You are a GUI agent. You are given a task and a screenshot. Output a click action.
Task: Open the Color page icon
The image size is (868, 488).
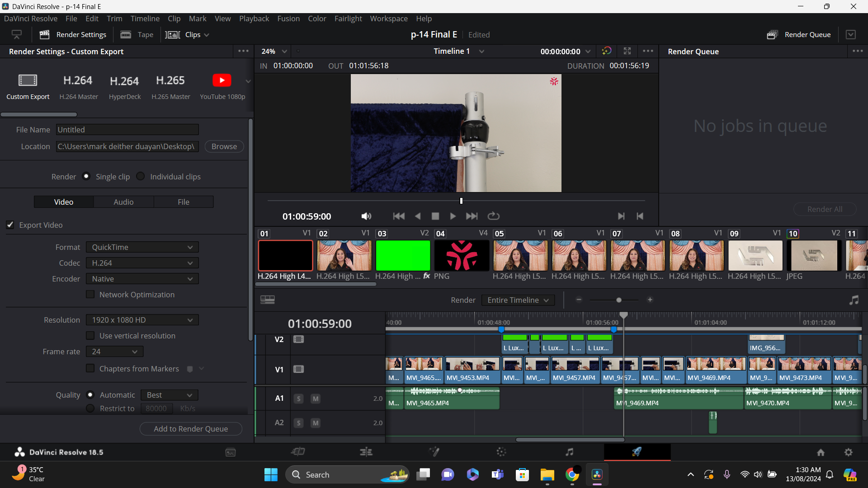[x=501, y=452]
